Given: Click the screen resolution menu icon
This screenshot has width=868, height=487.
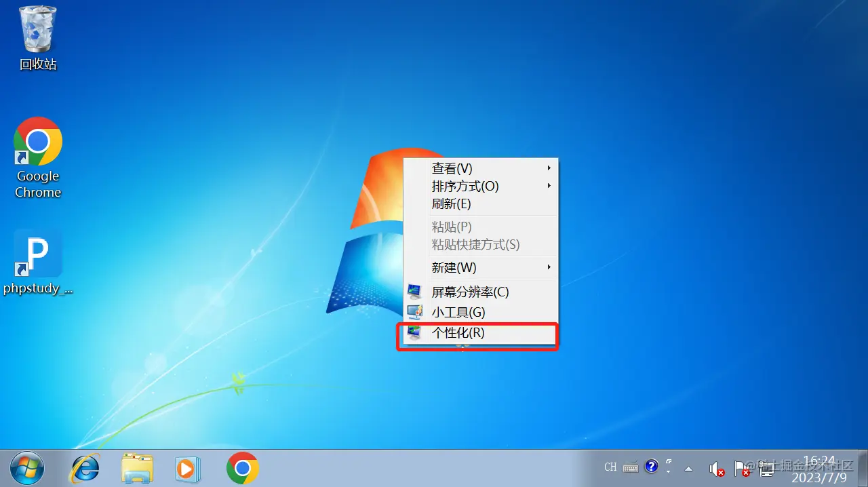Looking at the screenshot, I should 414,292.
